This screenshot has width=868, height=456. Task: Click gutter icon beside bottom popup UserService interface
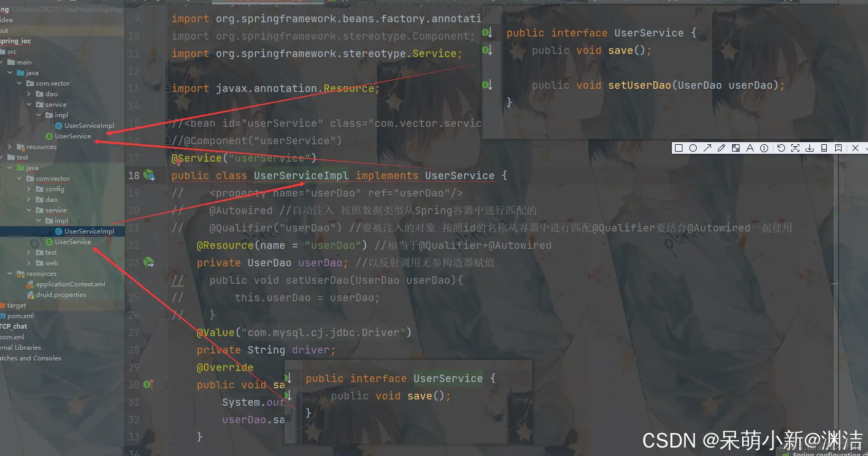288,378
